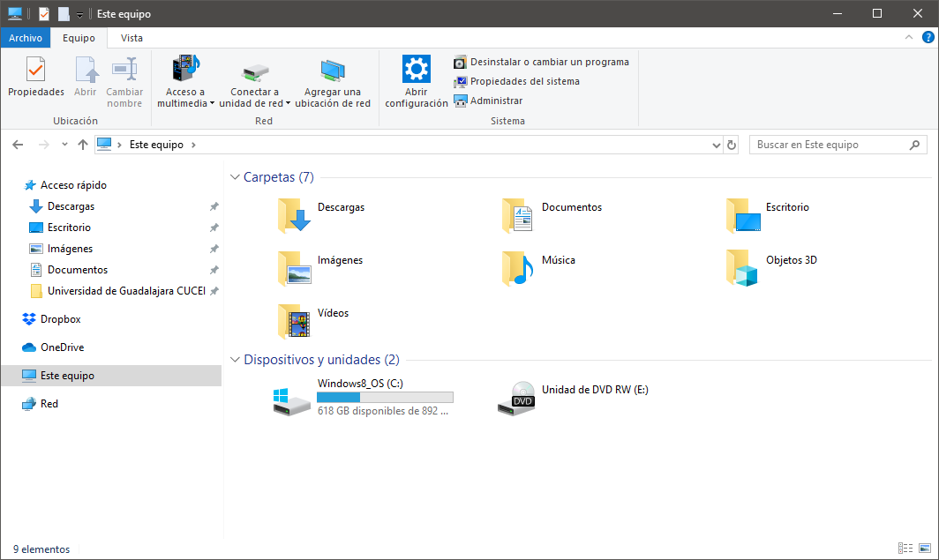Click the title bar new folder icon
Screen dimensions: 939x560
(64, 13)
